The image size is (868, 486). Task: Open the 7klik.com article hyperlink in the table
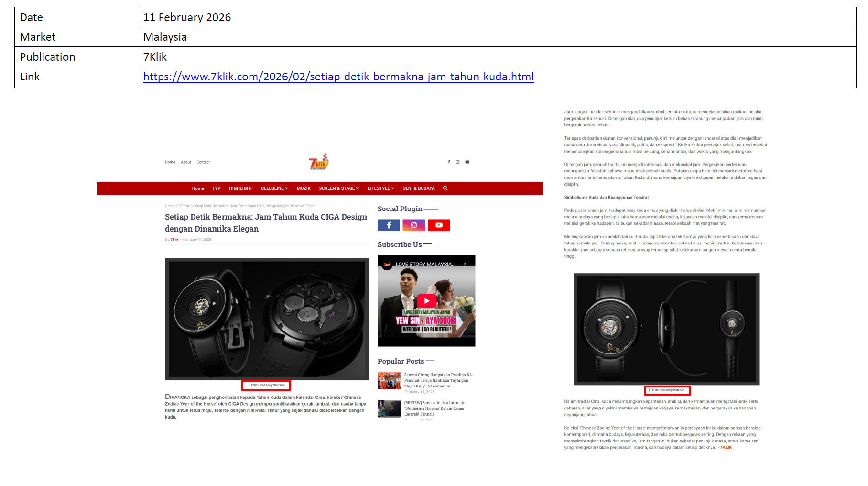(338, 77)
